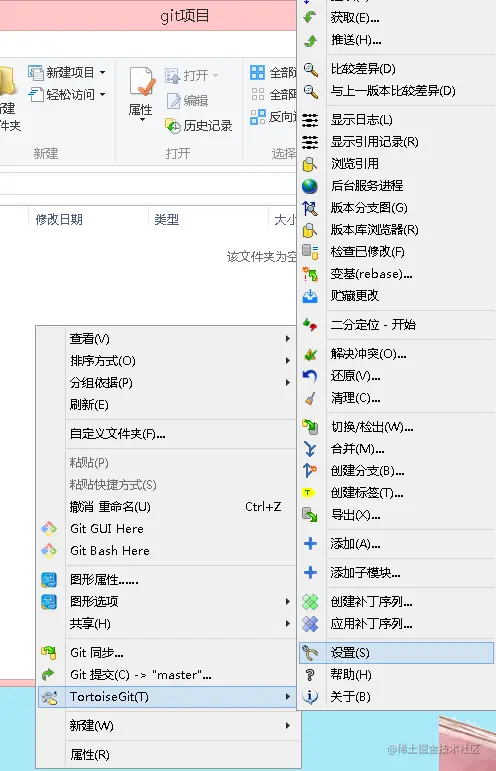The image size is (496, 771).
Task: Click the Git Bash Here icon
Action: pyautogui.click(x=49, y=551)
